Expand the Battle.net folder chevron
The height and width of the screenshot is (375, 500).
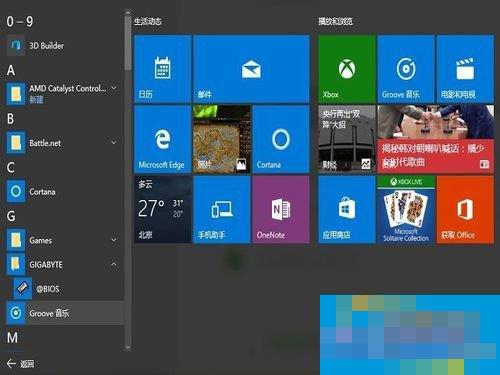(x=114, y=142)
